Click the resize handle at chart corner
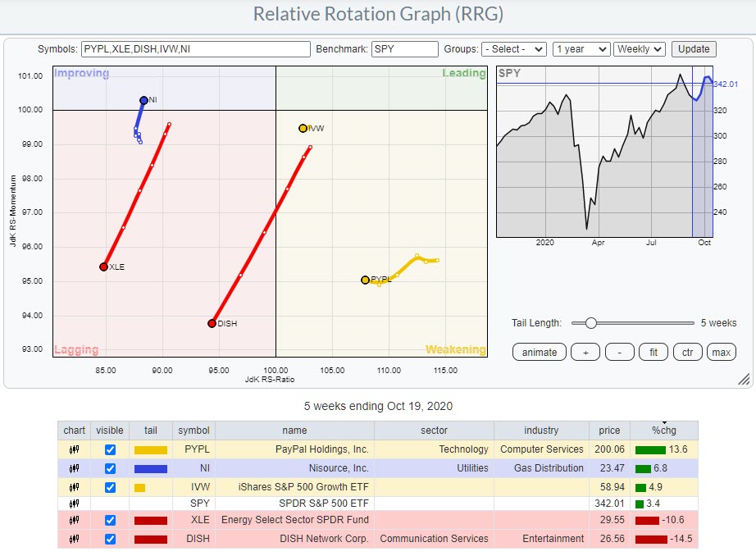 (744, 379)
